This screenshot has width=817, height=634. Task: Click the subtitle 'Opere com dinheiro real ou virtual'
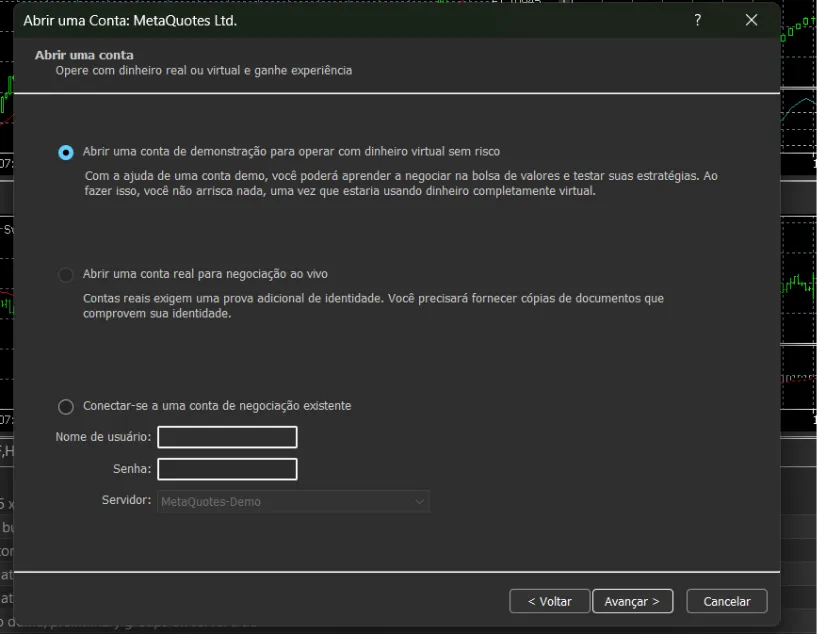[204, 70]
